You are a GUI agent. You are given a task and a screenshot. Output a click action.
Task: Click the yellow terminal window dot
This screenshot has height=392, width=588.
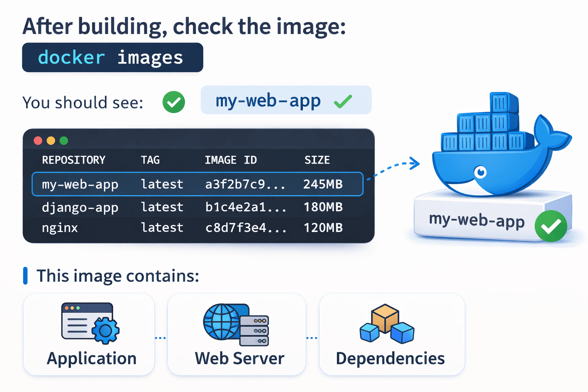(51, 140)
